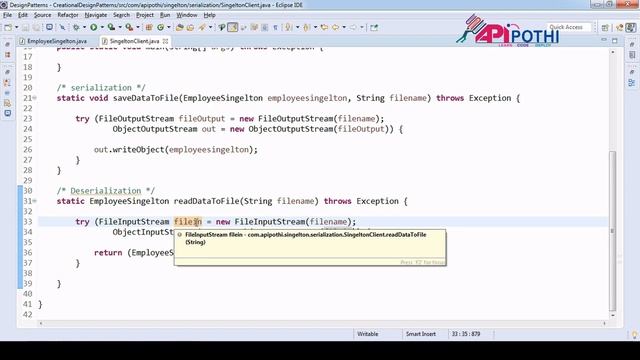Click the Last Edit Location icon
640x360 pixels.
(324, 27)
